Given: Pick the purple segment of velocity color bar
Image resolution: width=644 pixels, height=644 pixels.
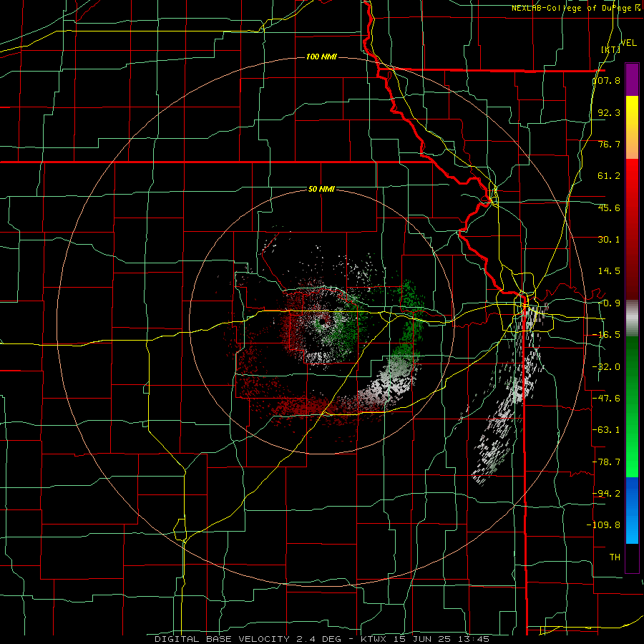Looking at the screenshot, I should 632,79.
